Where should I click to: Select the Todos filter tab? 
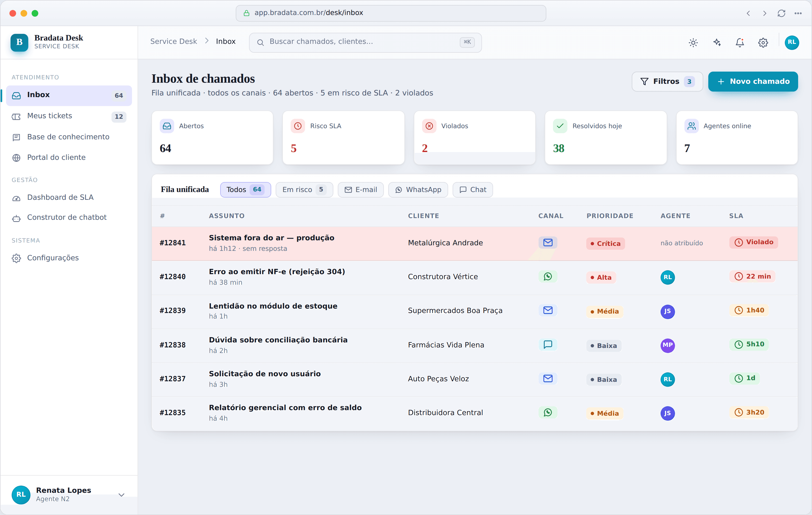tap(245, 190)
